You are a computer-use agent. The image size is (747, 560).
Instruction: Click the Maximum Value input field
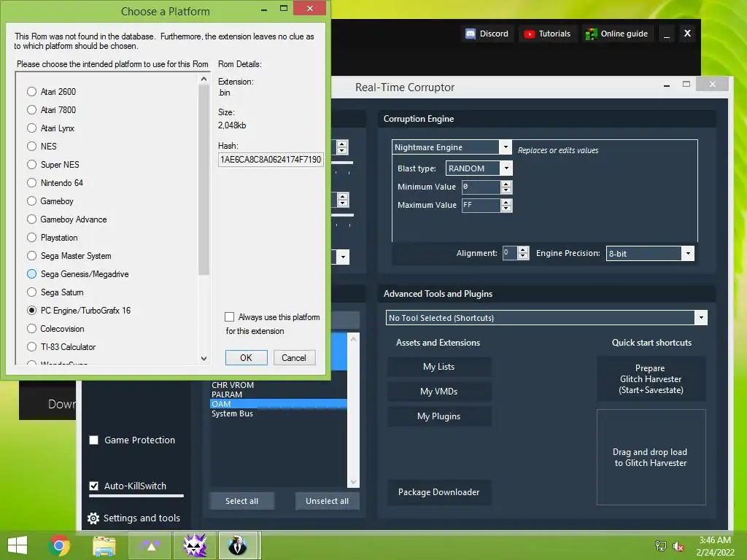click(481, 205)
